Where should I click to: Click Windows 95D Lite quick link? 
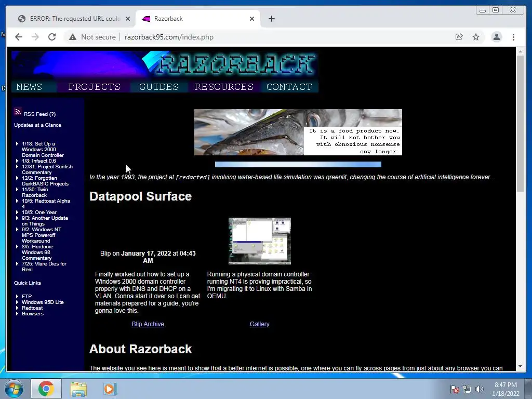(43, 302)
